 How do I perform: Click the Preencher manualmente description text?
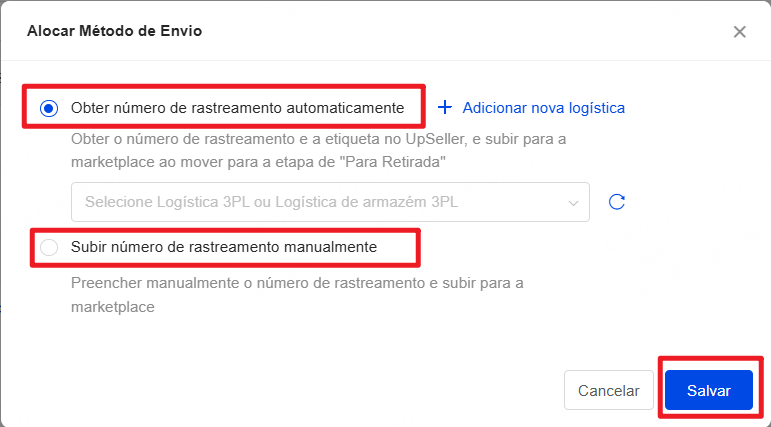297,295
